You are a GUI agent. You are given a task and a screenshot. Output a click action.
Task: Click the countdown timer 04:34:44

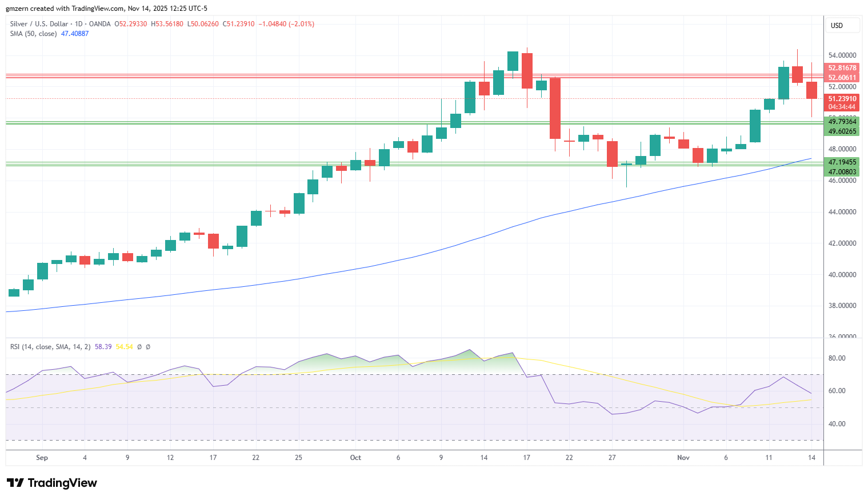click(x=842, y=107)
